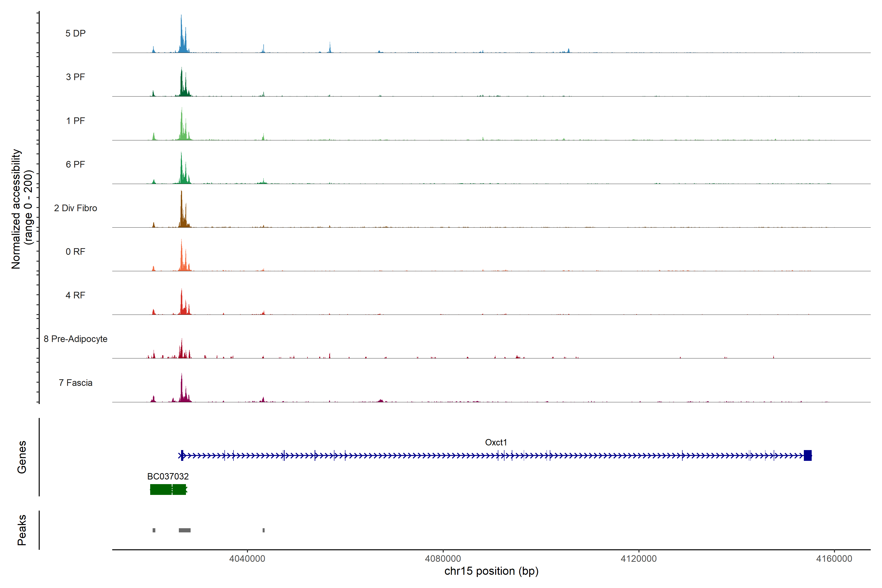Click the widest gray peak bar

(184, 530)
